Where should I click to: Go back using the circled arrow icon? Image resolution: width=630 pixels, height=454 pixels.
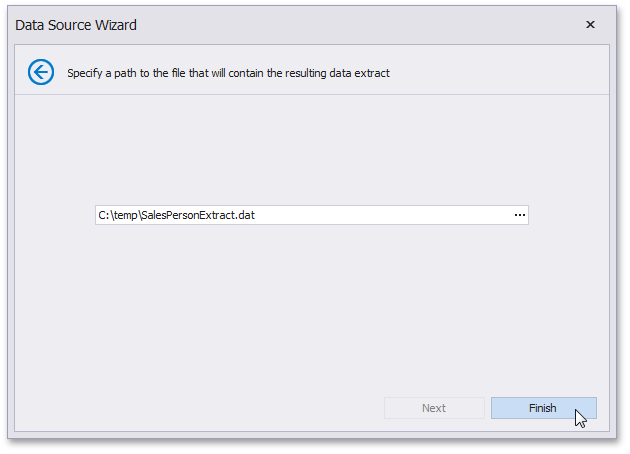[41, 72]
